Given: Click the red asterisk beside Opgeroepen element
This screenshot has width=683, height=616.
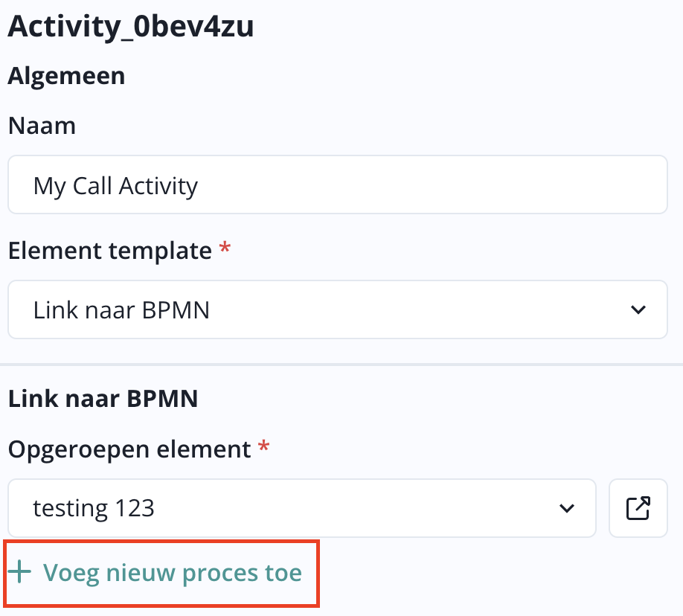Looking at the screenshot, I should click(x=262, y=448).
